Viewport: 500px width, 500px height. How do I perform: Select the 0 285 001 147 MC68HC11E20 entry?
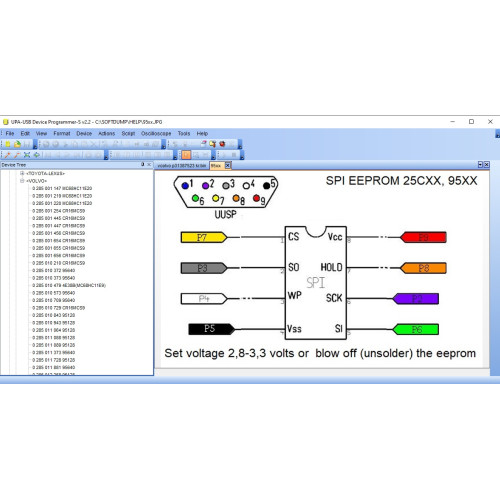62,188
